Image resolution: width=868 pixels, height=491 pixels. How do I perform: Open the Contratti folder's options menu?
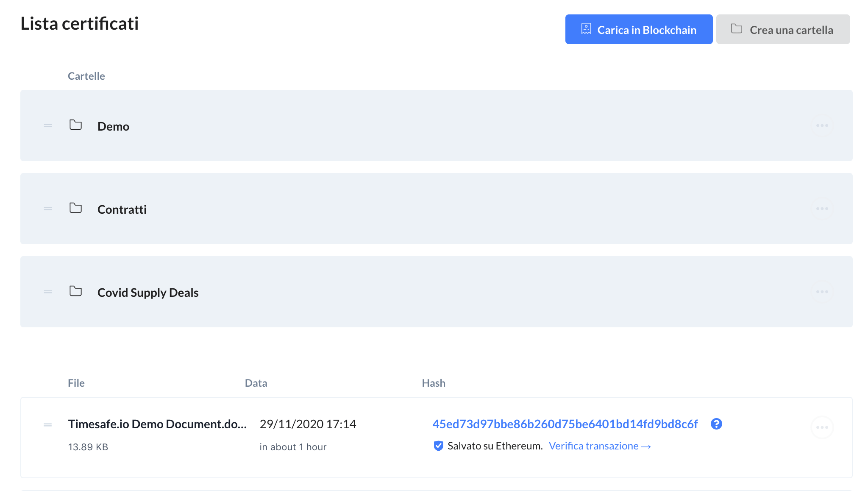tap(822, 209)
